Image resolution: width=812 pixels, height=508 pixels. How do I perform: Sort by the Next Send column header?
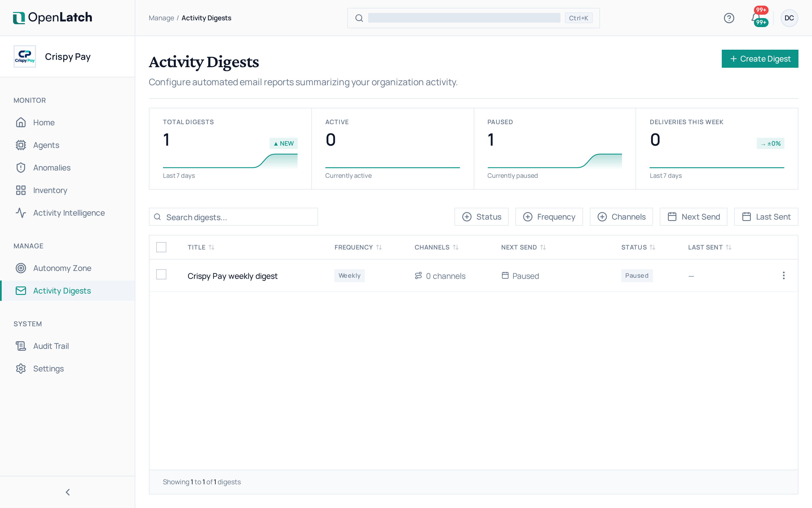pyautogui.click(x=524, y=247)
